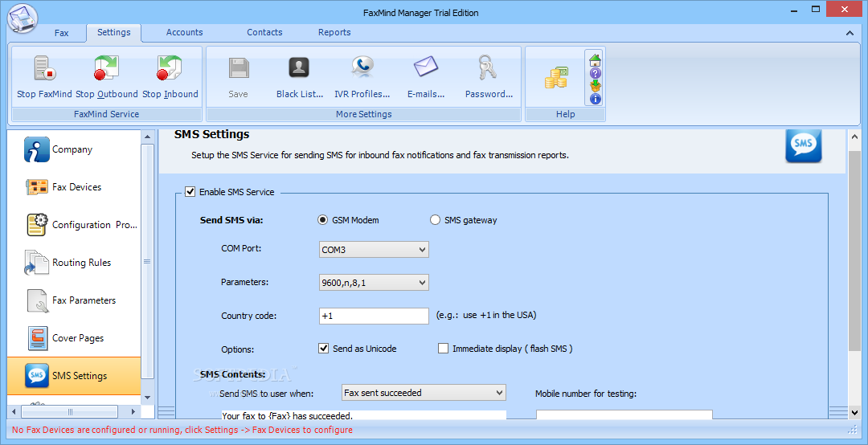Click main panel scroll up arrow
Viewport: 868px width, 445px height.
[x=854, y=137]
